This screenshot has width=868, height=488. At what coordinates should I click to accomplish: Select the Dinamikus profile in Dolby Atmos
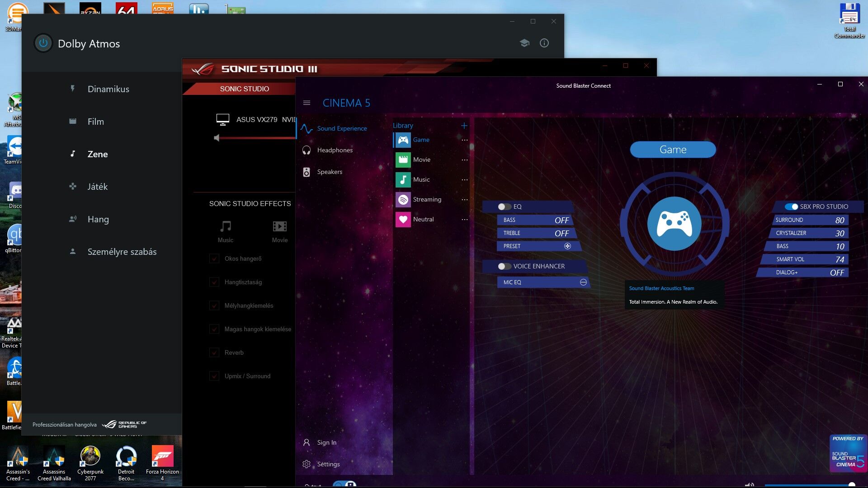[x=108, y=89]
